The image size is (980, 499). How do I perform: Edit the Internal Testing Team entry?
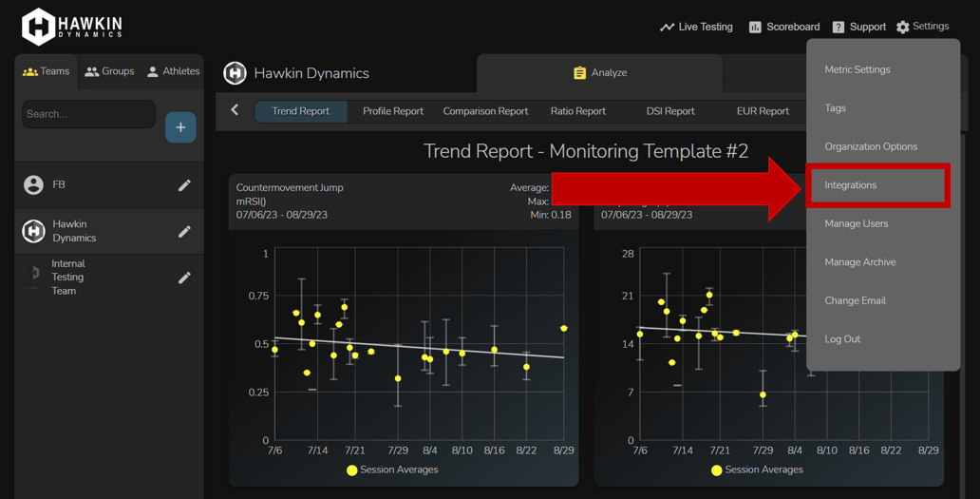(x=184, y=278)
